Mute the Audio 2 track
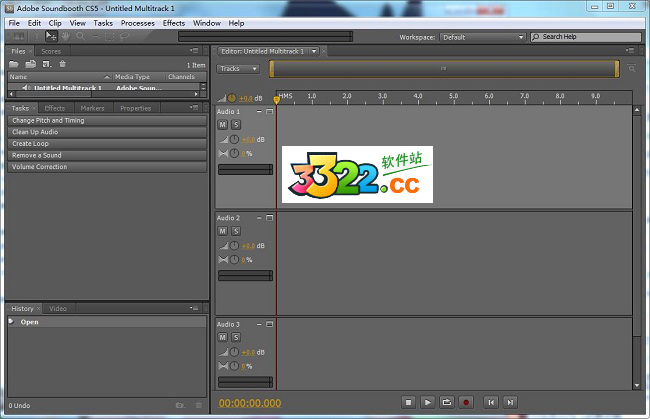This screenshot has height=419, width=650. (x=223, y=231)
